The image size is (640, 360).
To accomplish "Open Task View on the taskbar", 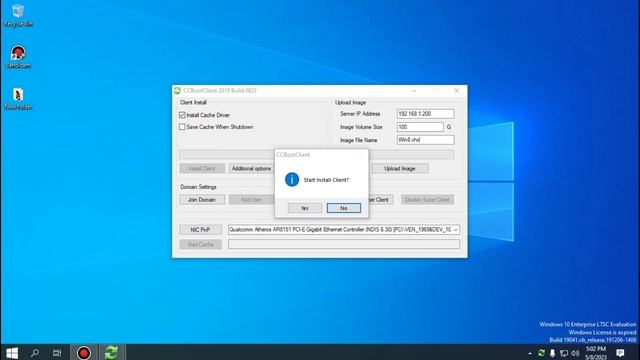I will click(x=57, y=353).
